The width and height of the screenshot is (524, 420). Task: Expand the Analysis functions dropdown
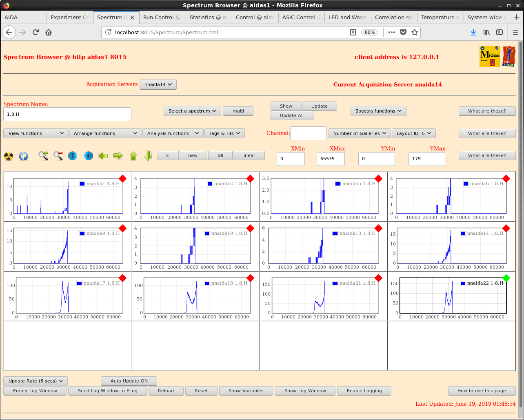click(173, 133)
